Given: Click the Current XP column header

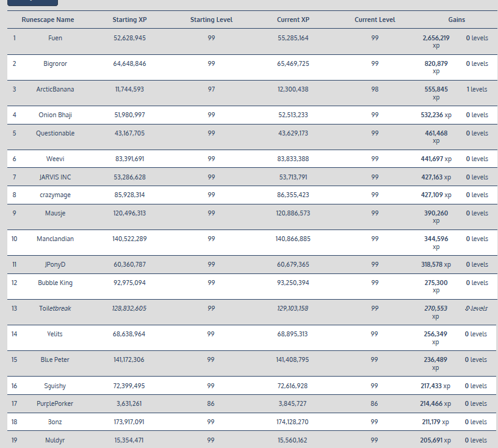Looking at the screenshot, I should [x=293, y=20].
